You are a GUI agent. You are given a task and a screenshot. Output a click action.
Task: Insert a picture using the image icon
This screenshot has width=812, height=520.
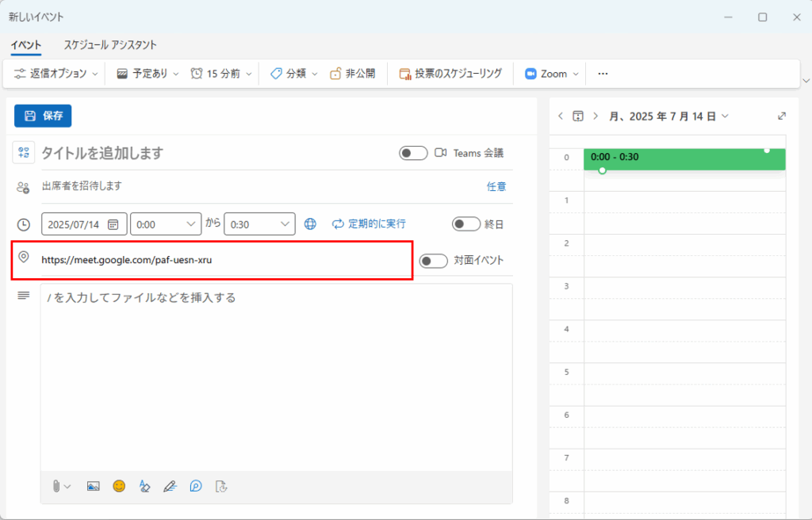coord(93,486)
